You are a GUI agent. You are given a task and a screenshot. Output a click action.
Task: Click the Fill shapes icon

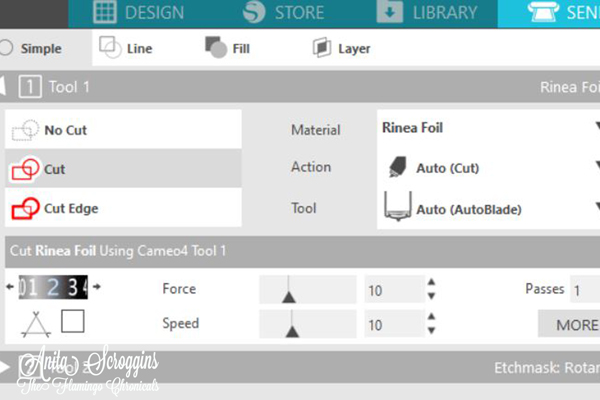click(216, 47)
